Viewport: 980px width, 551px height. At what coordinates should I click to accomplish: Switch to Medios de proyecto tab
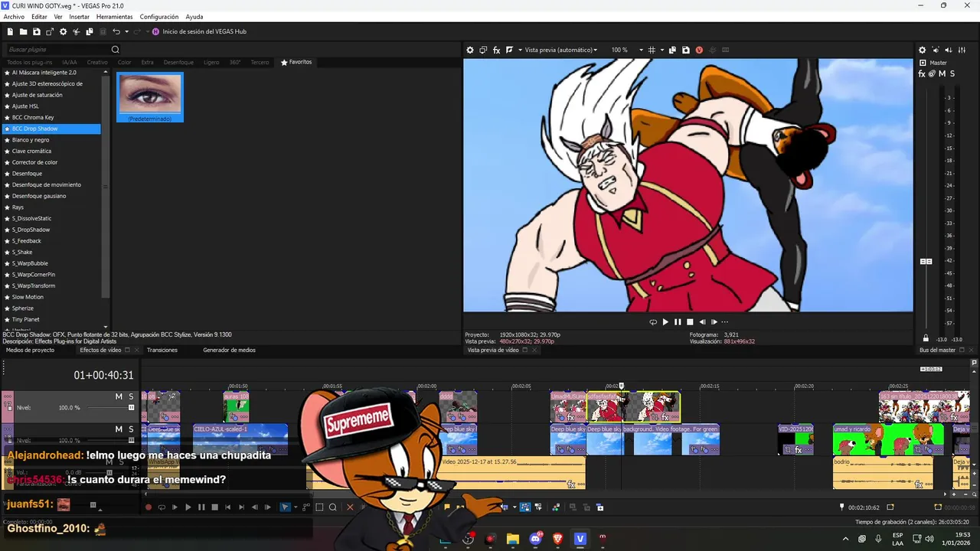30,350
